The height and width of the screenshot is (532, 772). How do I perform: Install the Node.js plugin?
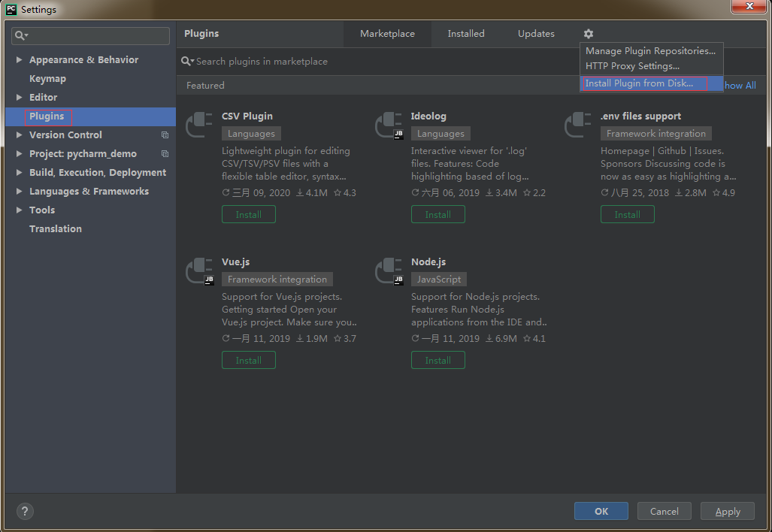click(438, 360)
